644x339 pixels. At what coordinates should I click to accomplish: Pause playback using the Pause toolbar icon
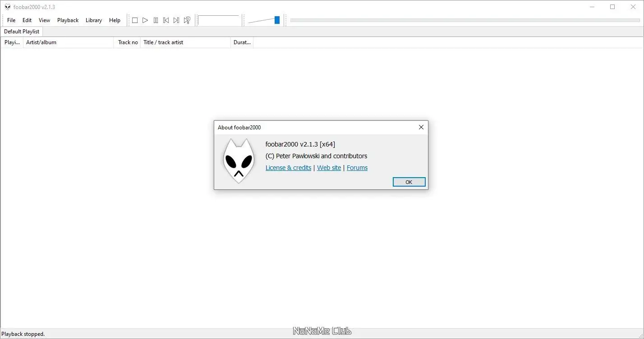[156, 20]
